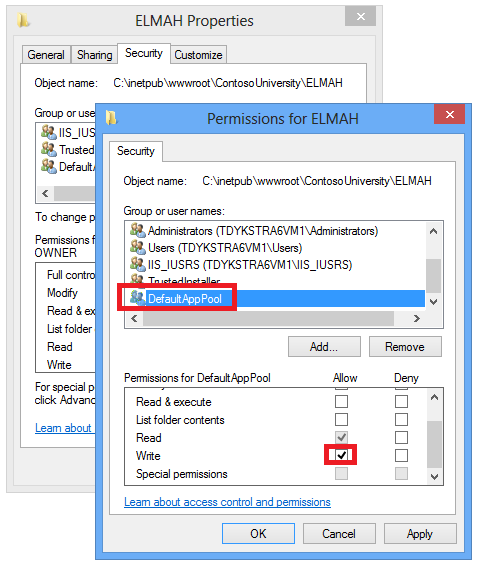Image resolution: width=477 pixels, height=568 pixels.
Task: Click folder icon in Permissions for ELMAH title bar
Action: 112,118
